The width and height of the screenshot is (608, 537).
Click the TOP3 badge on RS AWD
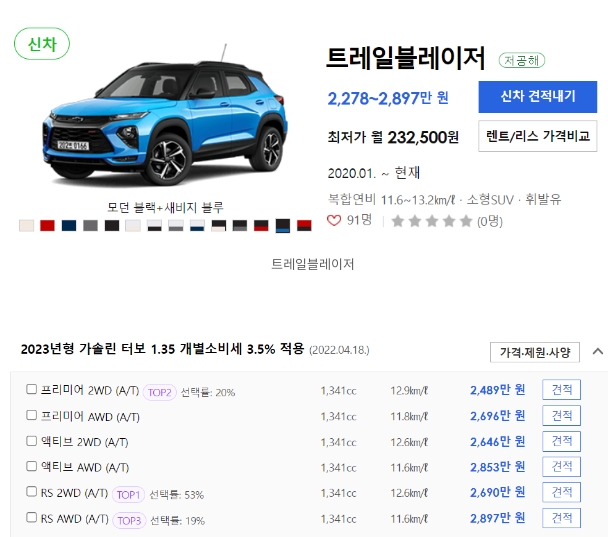(x=129, y=520)
